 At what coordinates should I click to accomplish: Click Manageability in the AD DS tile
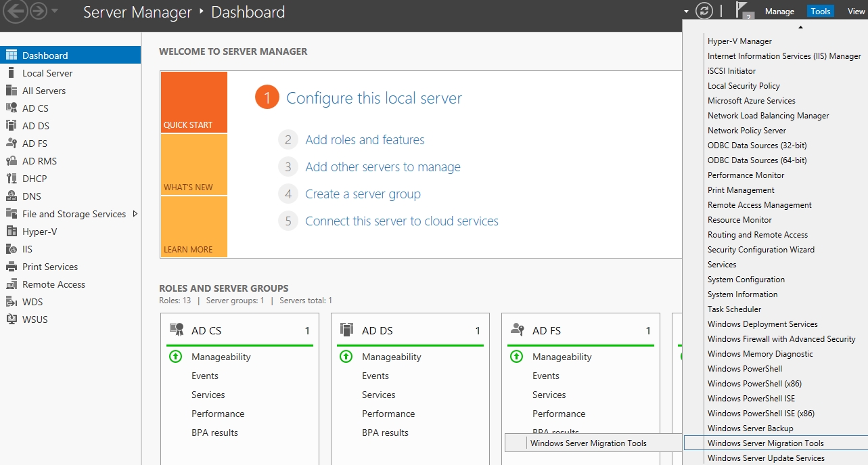tap(392, 357)
